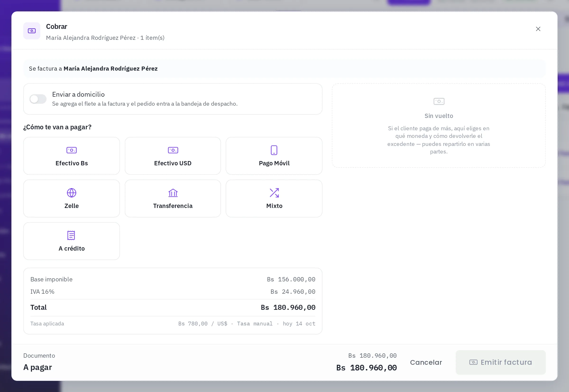Screen dimensions: 569x392
Task: Click the Cancelar button
Action: pyautogui.click(x=426, y=362)
